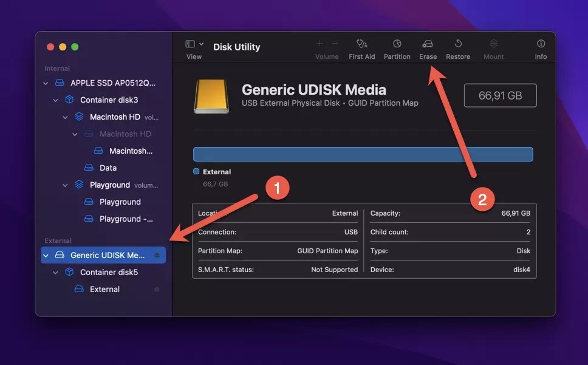Run First Aid on the selected disk
The image size is (588, 365).
pos(361,46)
